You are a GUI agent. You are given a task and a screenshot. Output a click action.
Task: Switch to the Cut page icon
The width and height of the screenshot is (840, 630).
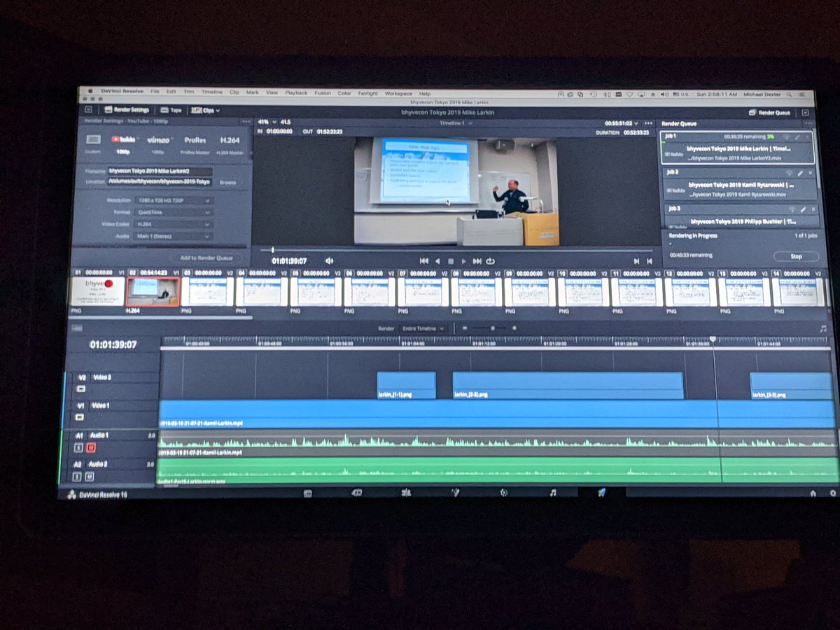[x=356, y=493]
